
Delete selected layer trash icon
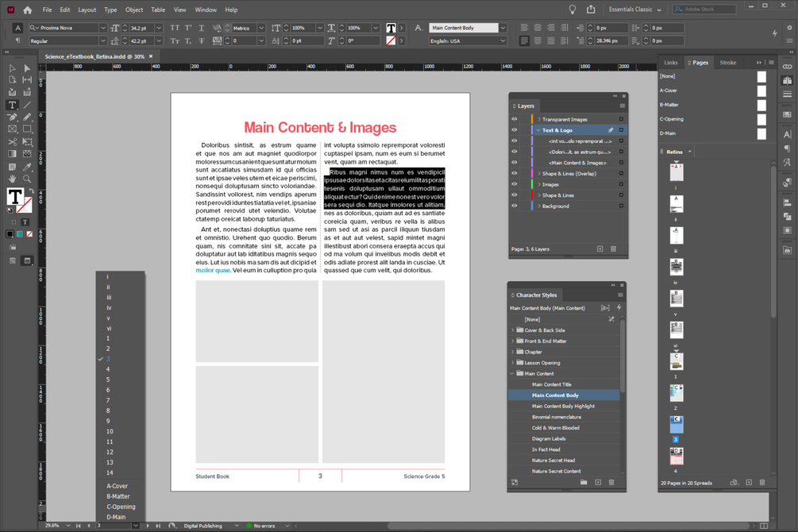point(613,249)
